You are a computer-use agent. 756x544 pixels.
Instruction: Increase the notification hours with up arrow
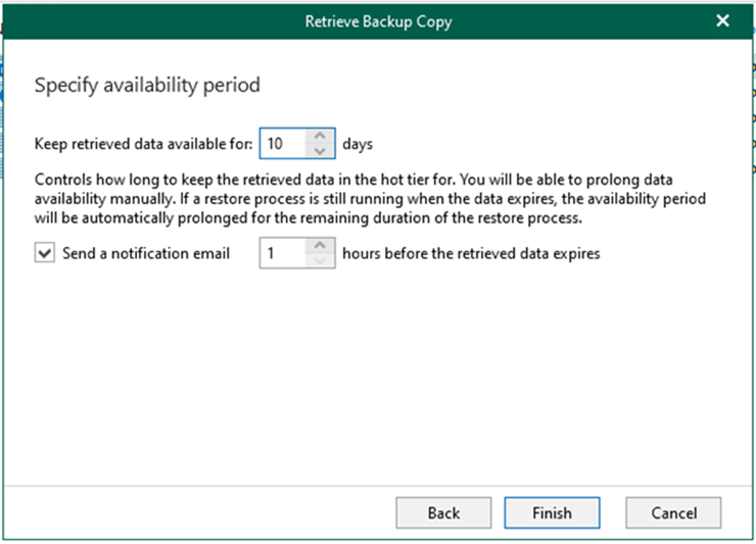[x=320, y=245]
